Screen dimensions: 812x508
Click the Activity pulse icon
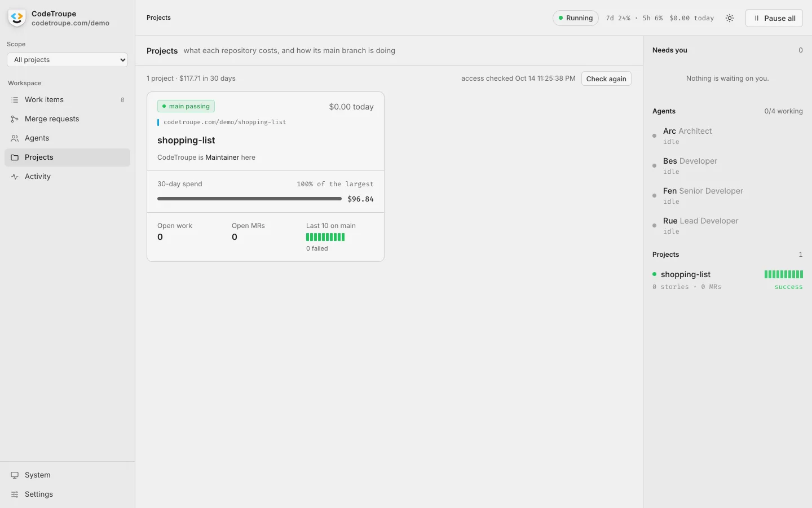point(15,177)
